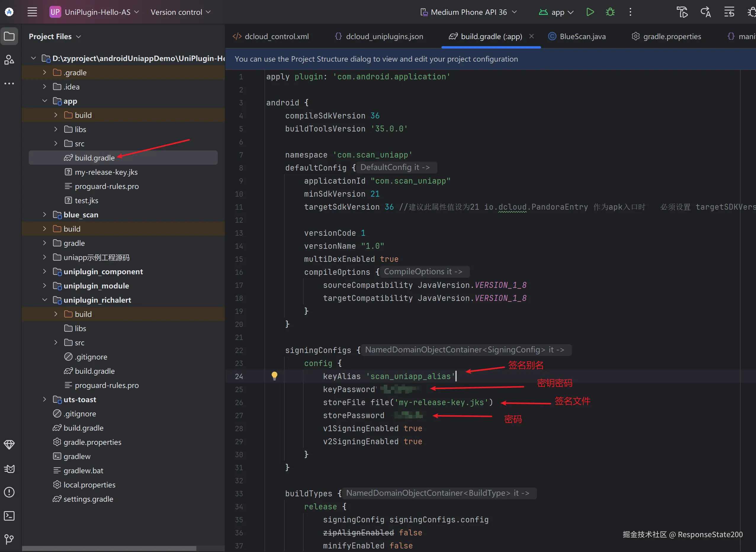The width and height of the screenshot is (756, 552).
Task: Open the Git version control tool window
Action: 9,539
